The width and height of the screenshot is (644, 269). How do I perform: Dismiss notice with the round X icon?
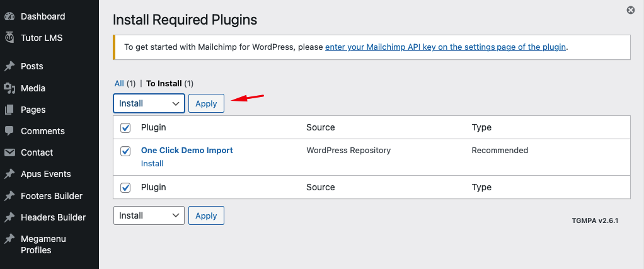coord(630,10)
